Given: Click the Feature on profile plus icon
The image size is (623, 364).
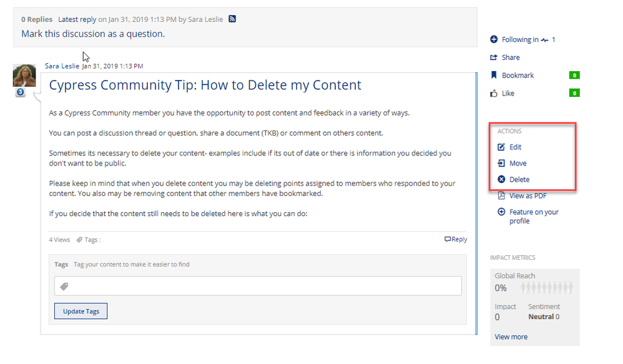Looking at the screenshot, I should (501, 212).
